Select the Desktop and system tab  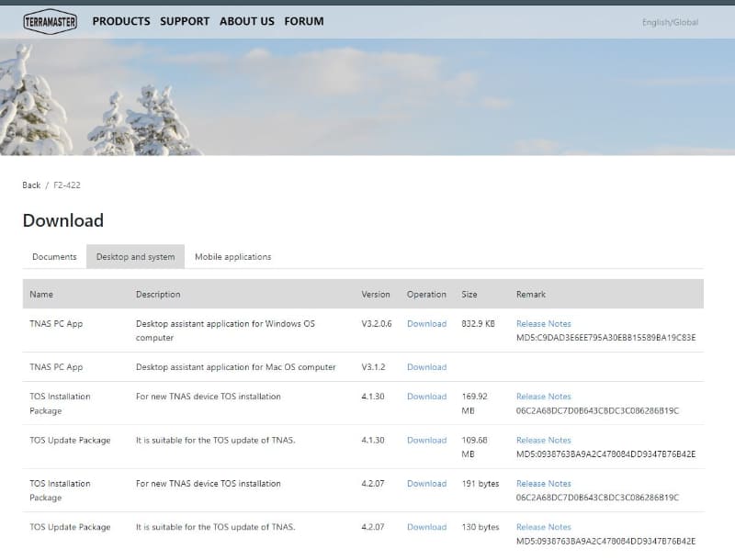135,257
